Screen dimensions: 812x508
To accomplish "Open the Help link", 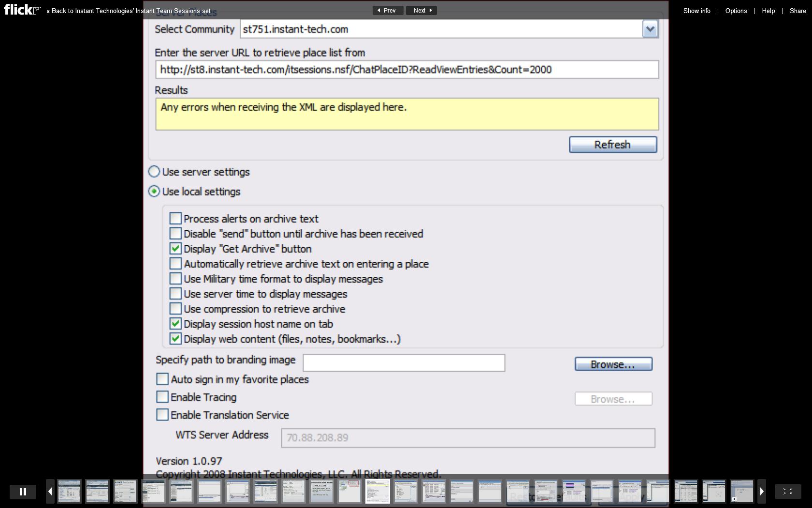I will coord(768,11).
